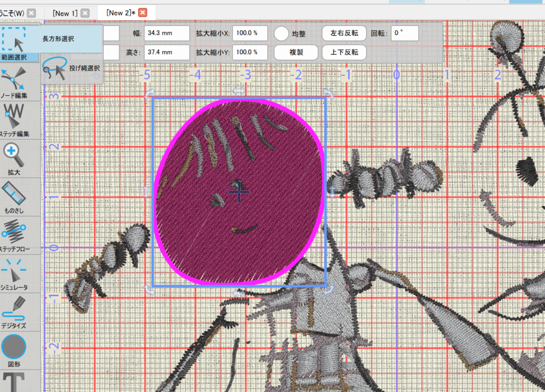Launch the simulator (シミュレータ) tool
The height and width of the screenshot is (392, 545).
[21, 273]
